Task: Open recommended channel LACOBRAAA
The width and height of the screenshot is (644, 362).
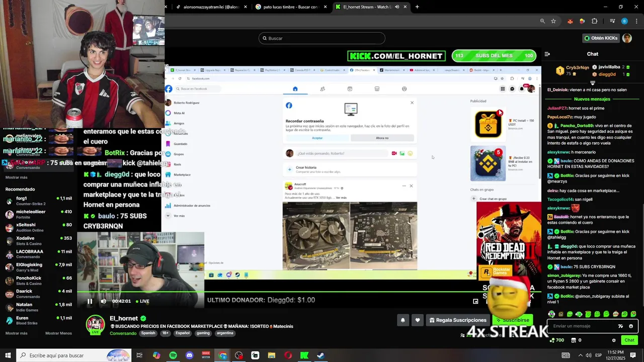Action: click(38, 254)
